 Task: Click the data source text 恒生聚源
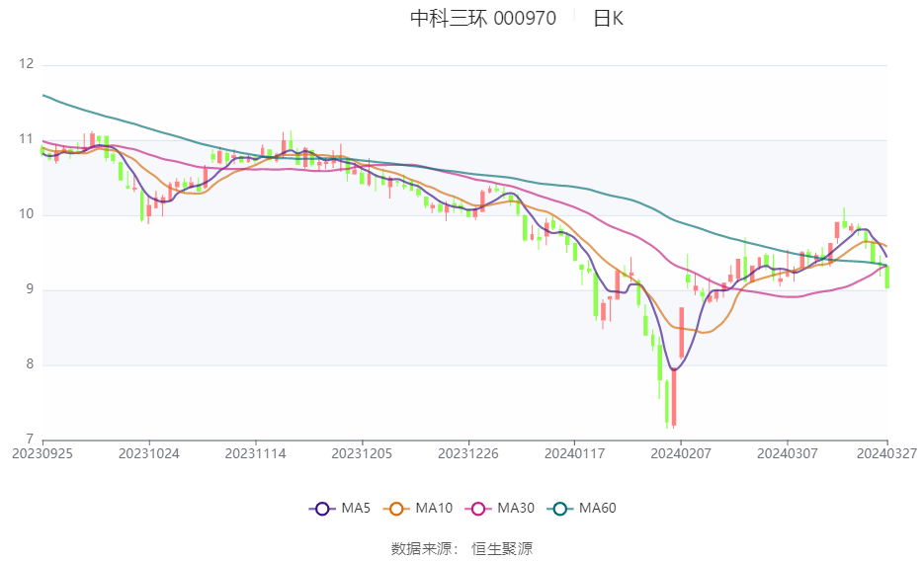502,548
